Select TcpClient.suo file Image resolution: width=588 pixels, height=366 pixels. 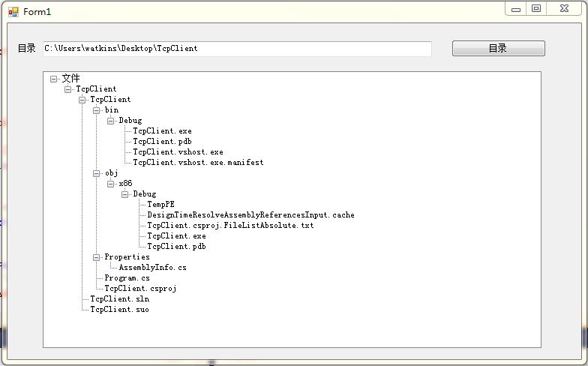click(x=120, y=309)
